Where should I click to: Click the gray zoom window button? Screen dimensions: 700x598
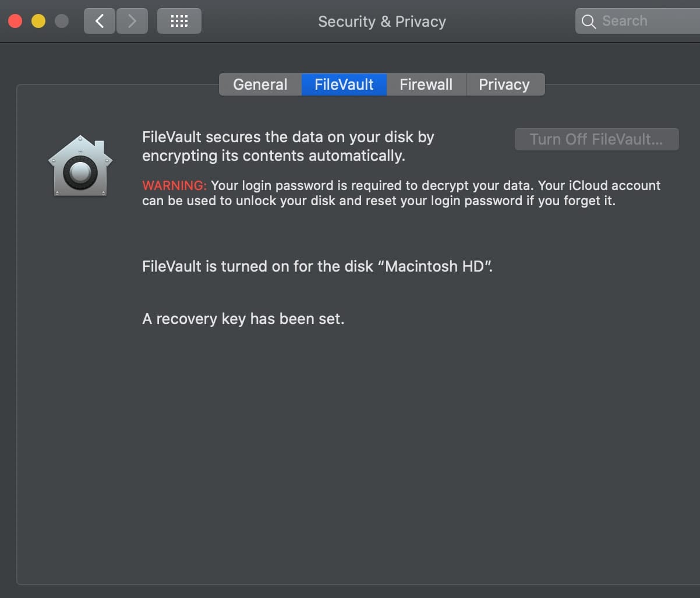pos(61,22)
